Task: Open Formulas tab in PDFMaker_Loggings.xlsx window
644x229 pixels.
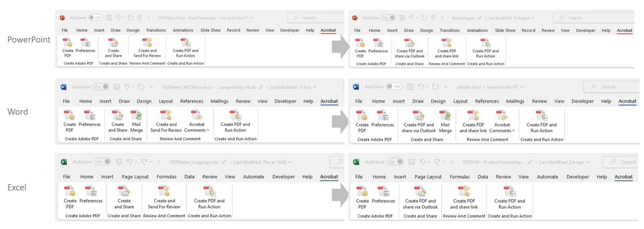Action: [x=166, y=177]
